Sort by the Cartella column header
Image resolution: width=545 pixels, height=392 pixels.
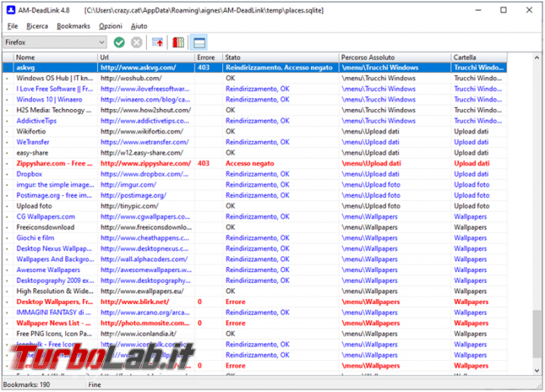[479, 58]
